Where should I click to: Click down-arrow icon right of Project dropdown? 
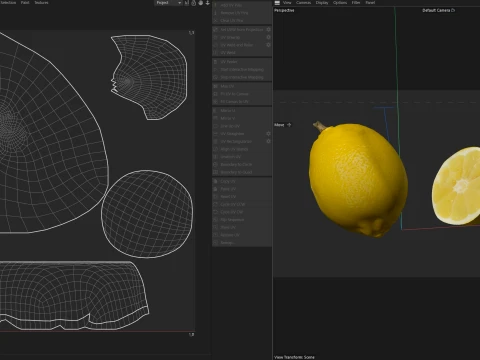click(x=208, y=3)
